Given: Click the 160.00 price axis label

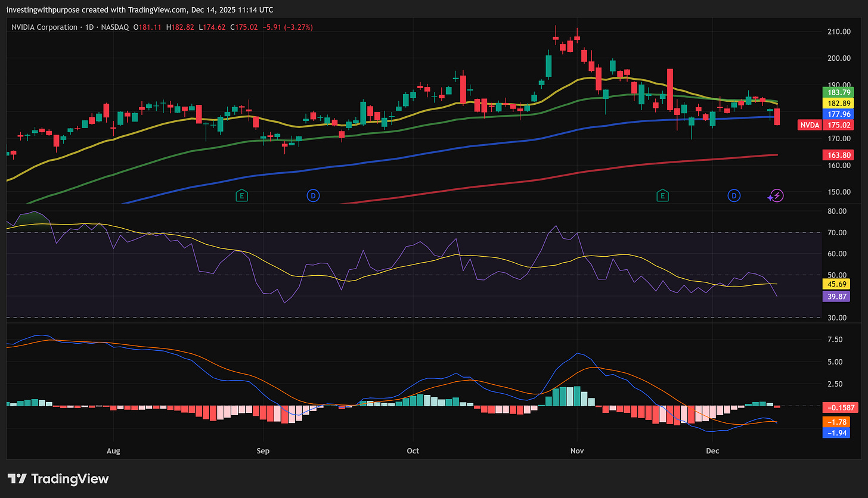Looking at the screenshot, I should coord(839,166).
